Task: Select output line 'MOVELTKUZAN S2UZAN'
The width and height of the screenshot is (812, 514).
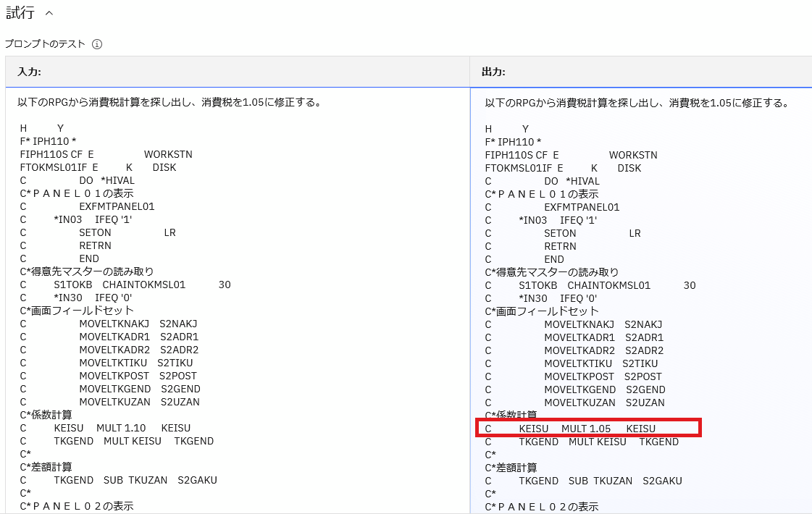Action: coord(575,403)
